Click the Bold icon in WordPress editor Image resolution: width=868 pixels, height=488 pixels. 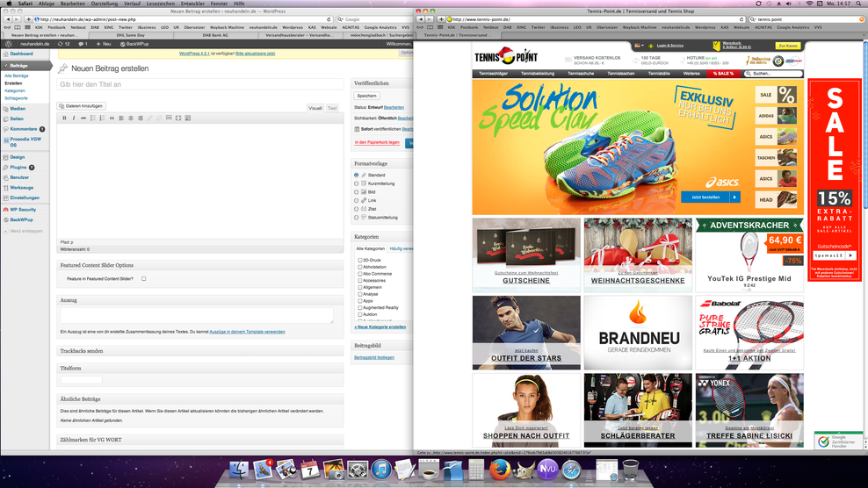[x=64, y=118]
